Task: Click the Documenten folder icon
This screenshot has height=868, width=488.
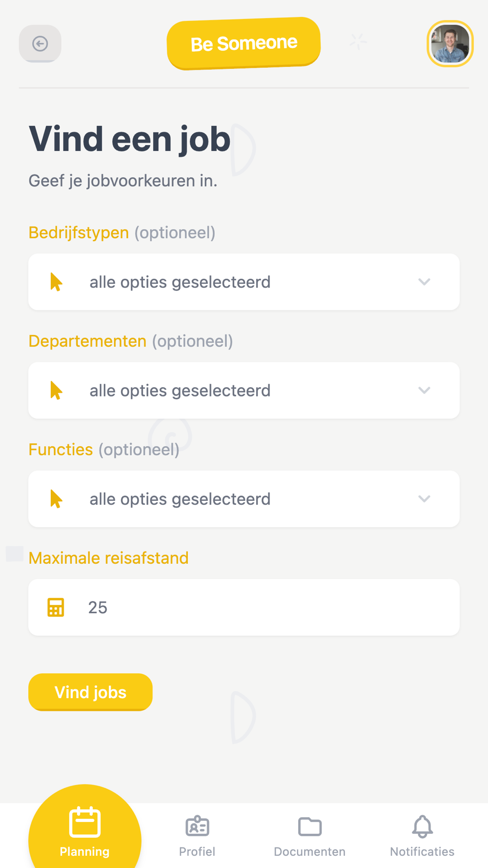Action: [x=310, y=827]
